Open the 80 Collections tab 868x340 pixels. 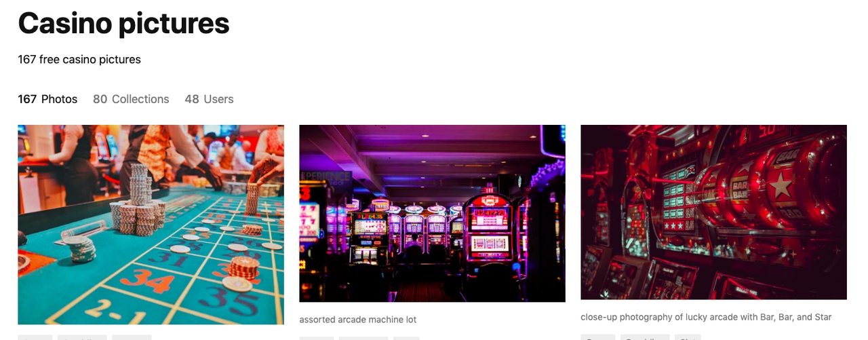[131, 99]
